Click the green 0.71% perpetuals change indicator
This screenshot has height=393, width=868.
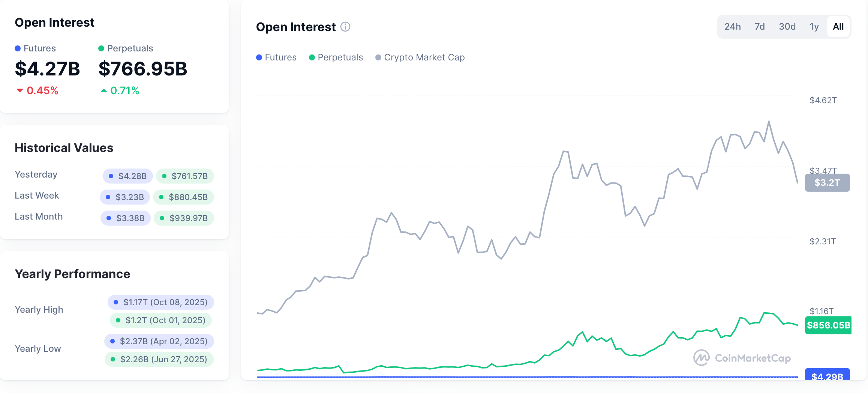[120, 90]
